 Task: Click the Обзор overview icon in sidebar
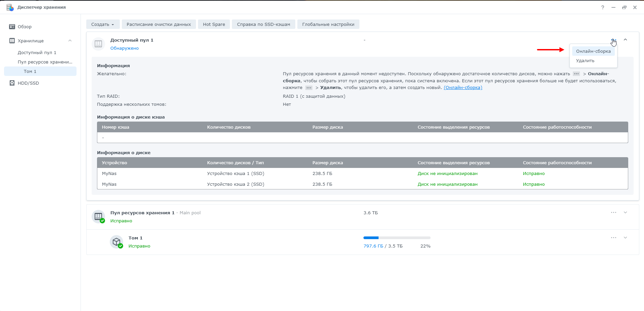click(12, 27)
